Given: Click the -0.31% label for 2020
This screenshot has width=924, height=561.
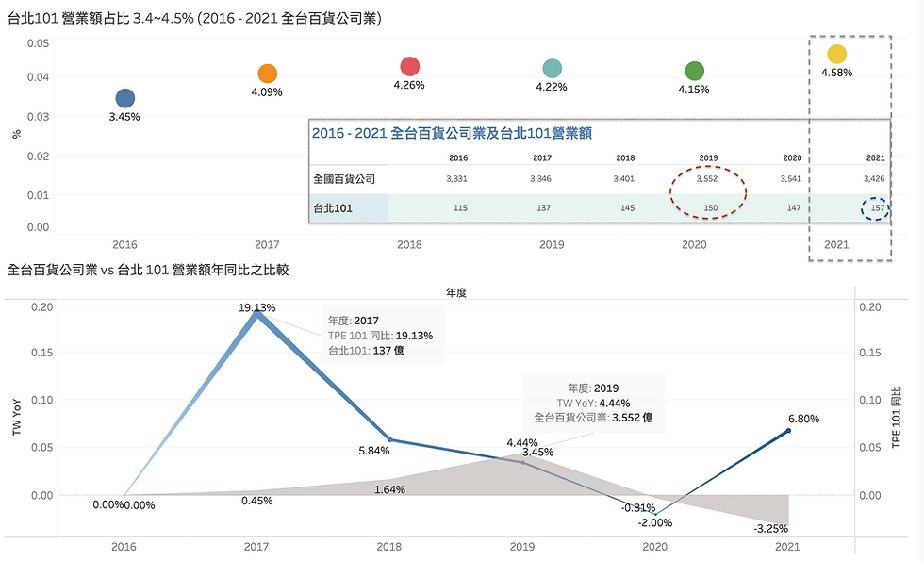Looking at the screenshot, I should [638, 507].
